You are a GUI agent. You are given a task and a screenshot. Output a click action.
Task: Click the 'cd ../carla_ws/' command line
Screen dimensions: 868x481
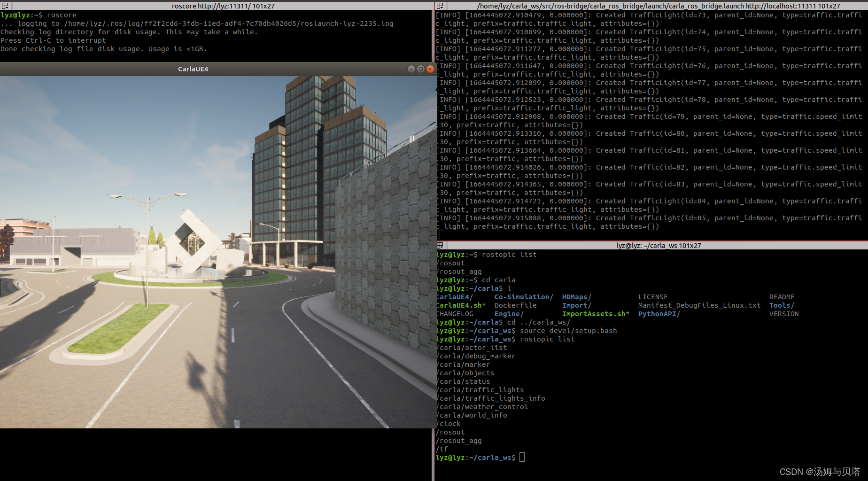(503, 322)
